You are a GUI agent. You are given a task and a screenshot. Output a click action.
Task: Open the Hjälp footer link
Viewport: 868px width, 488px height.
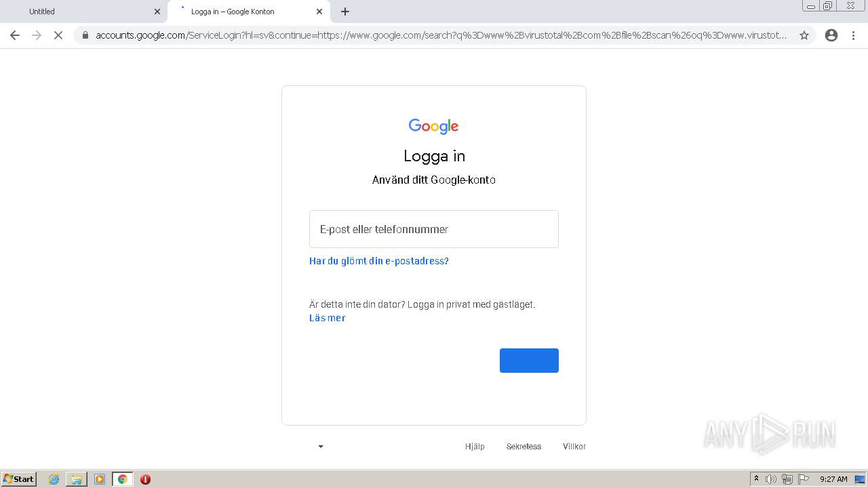(x=475, y=447)
